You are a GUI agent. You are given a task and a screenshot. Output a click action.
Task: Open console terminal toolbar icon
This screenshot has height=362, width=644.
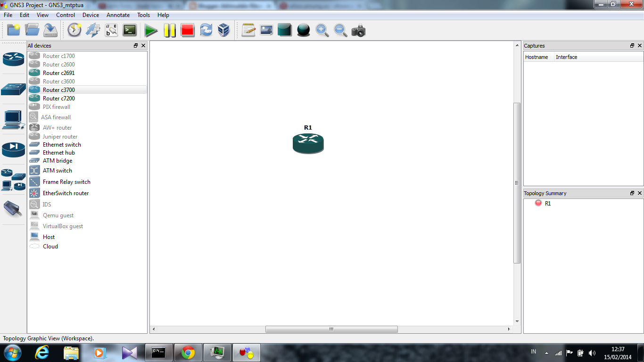pos(130,30)
